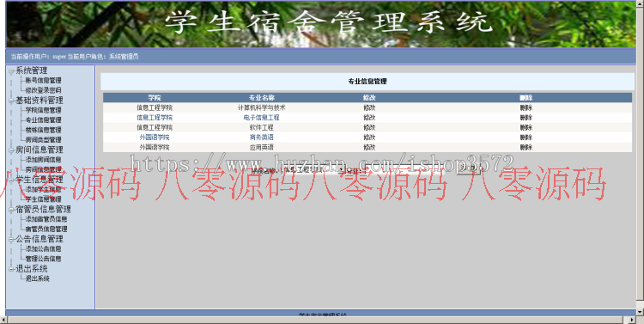
Task: Click 修改 for 计算机科学与技术 row
Action: (369, 107)
